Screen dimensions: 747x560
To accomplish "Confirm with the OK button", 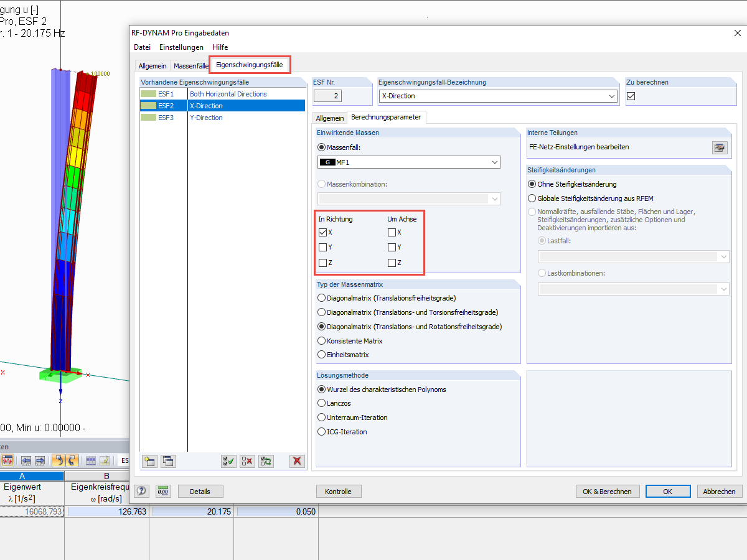I will click(667, 492).
